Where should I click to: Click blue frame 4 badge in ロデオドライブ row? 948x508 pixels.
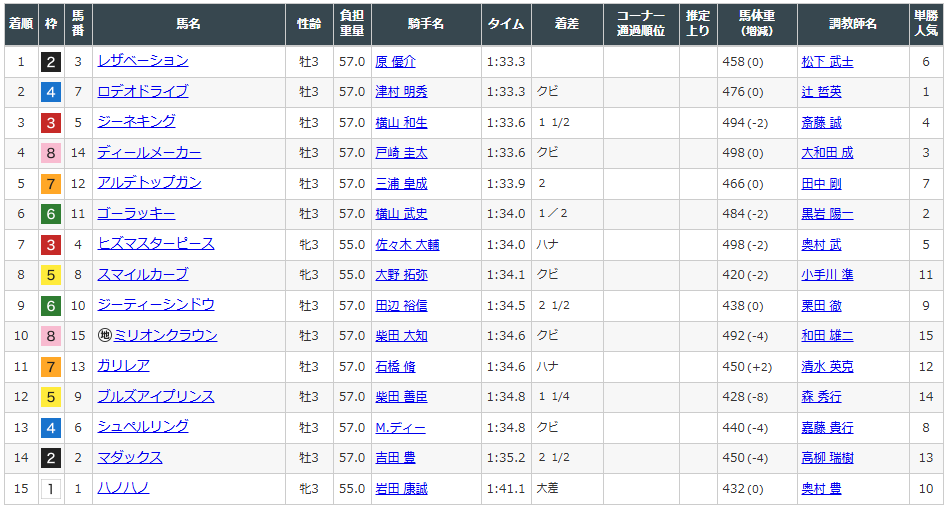50,92
